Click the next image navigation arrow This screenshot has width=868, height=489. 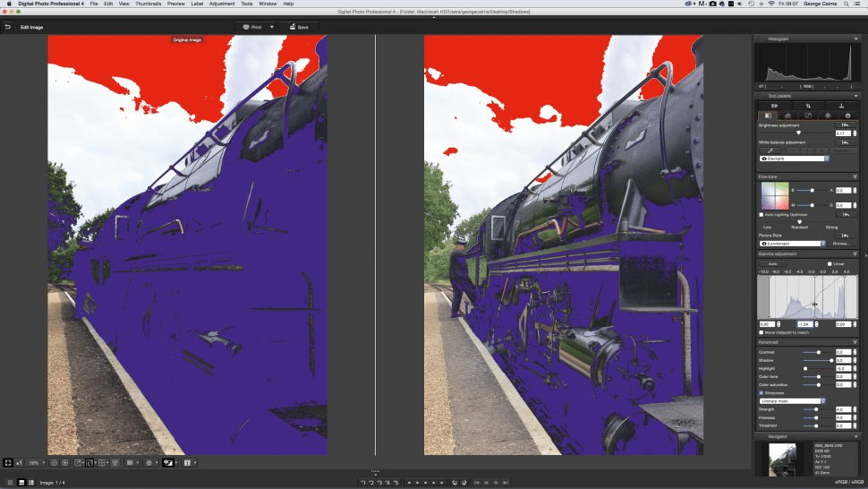[x=496, y=483]
